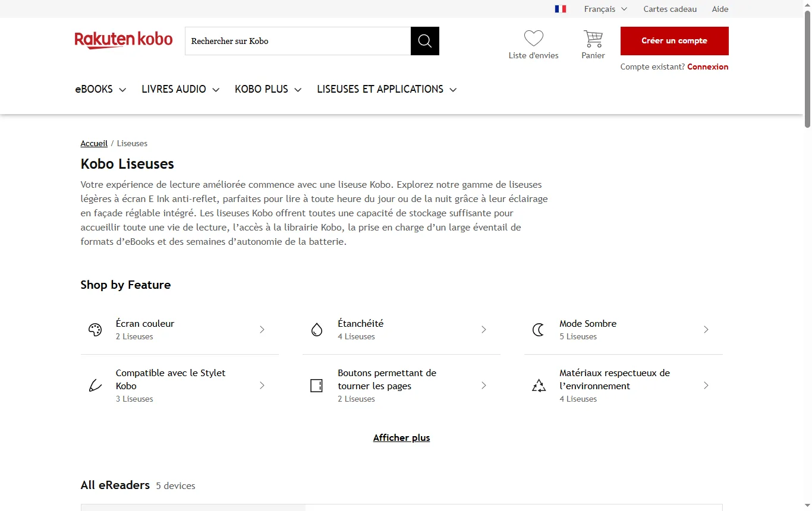Screen dimensions: 812x511
Task: Expand the LIVRES AUDIO menu
Action: [x=181, y=89]
